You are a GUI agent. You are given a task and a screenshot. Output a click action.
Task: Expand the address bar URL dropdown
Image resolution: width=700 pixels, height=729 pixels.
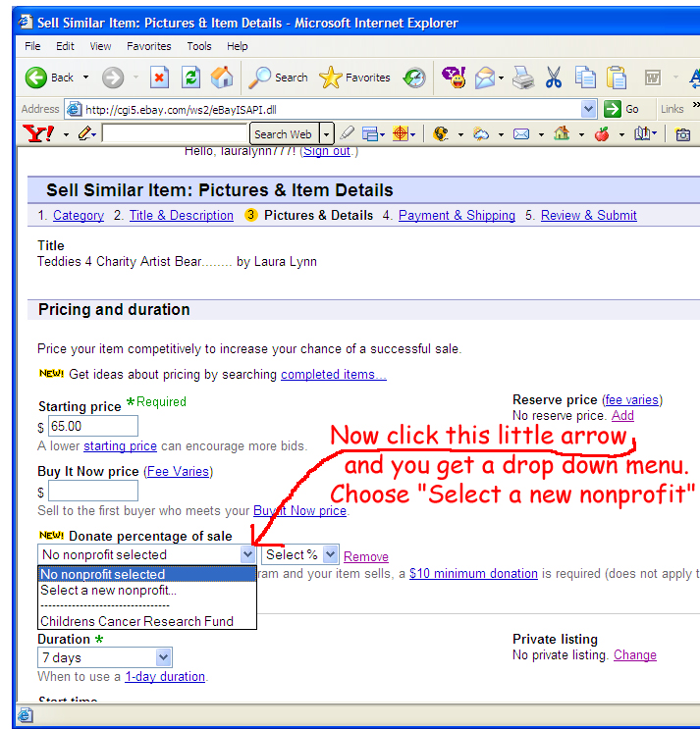(588, 109)
